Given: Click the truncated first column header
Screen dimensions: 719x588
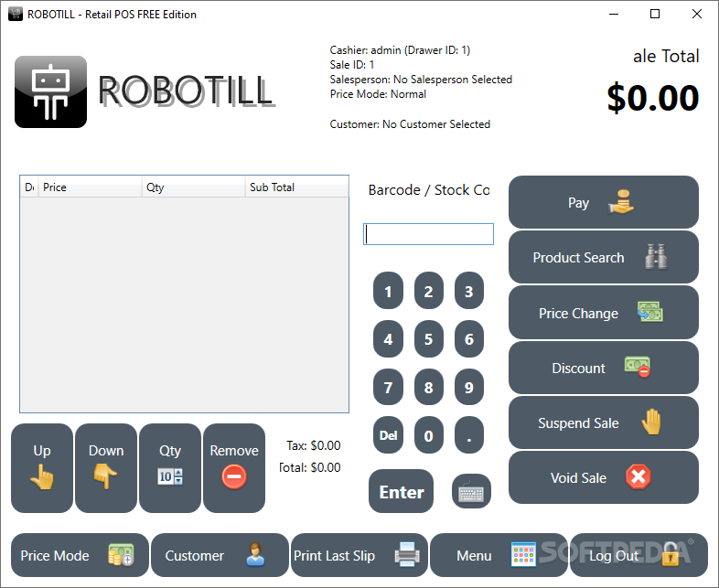Looking at the screenshot, I should [x=29, y=187].
